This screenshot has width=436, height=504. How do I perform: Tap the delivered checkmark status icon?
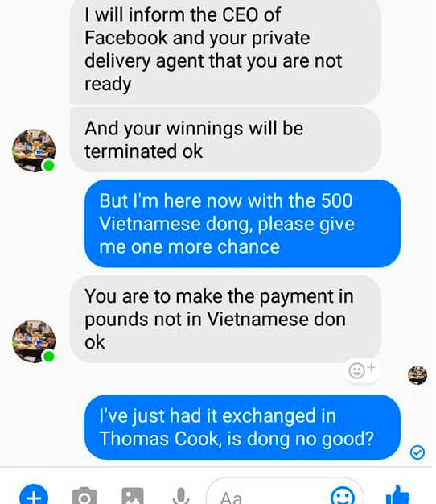pos(417,452)
